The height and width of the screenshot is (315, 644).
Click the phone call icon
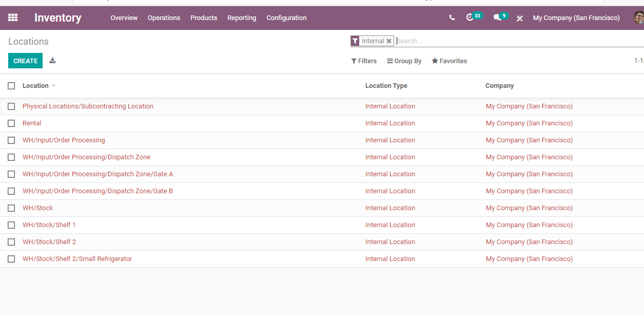[452, 17]
